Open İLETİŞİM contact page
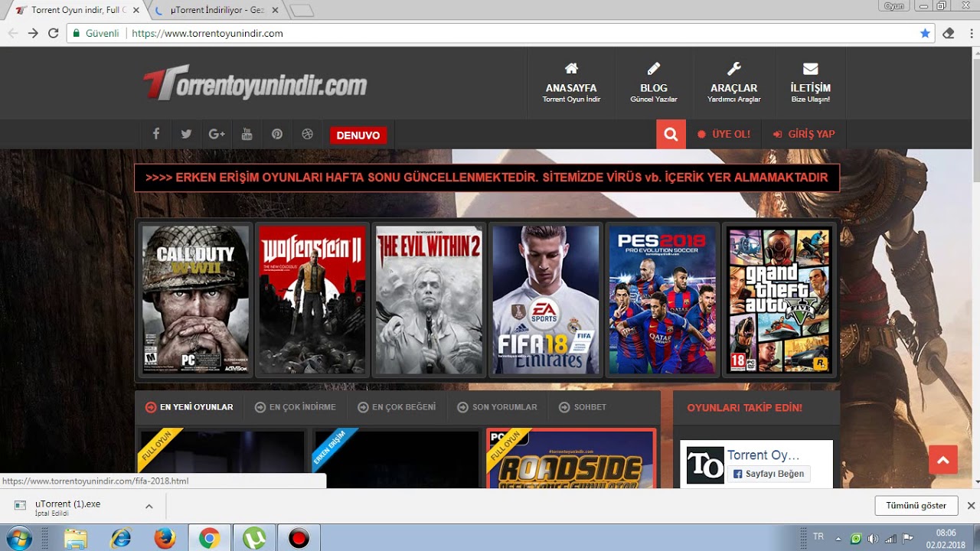This screenshot has width=980, height=551. (x=810, y=83)
